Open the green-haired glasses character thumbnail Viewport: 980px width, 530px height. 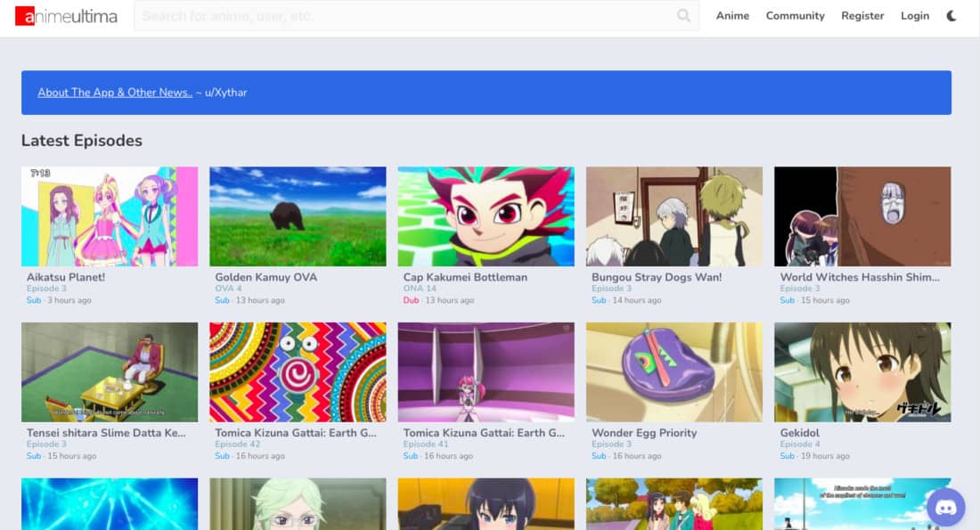298,504
